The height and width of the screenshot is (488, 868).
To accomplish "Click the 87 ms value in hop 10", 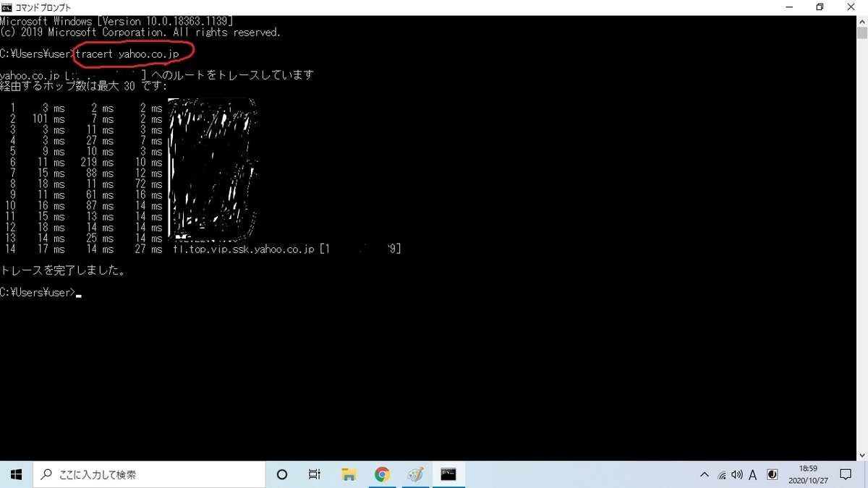I will (101, 206).
